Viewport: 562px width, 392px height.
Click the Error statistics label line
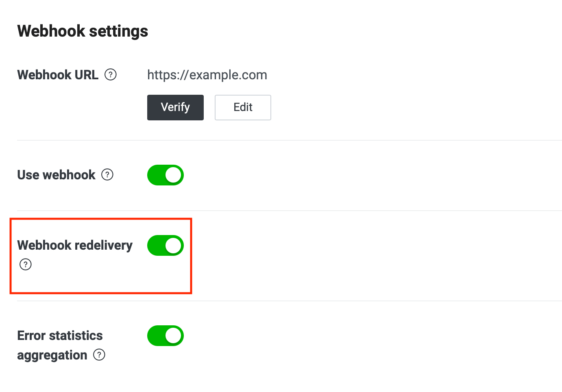[x=60, y=335]
